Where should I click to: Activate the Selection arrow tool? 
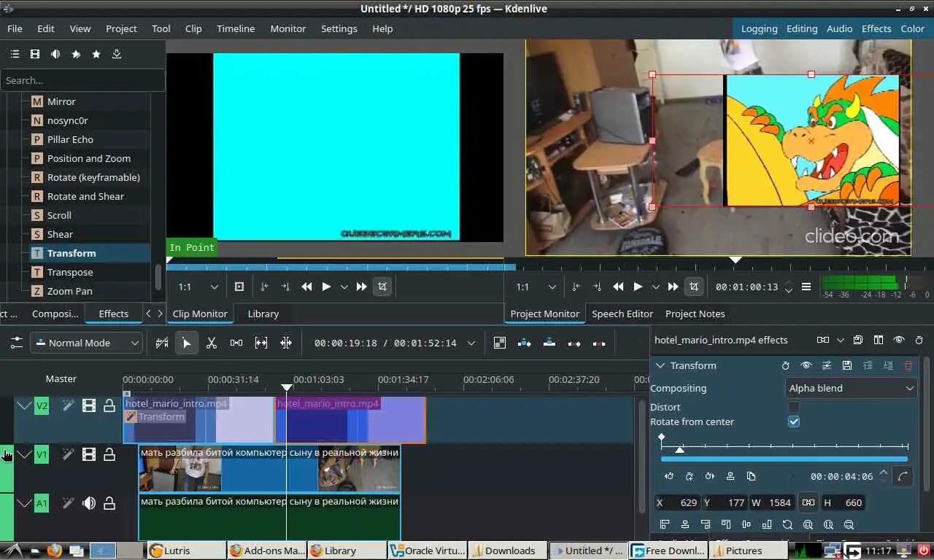[x=187, y=343]
